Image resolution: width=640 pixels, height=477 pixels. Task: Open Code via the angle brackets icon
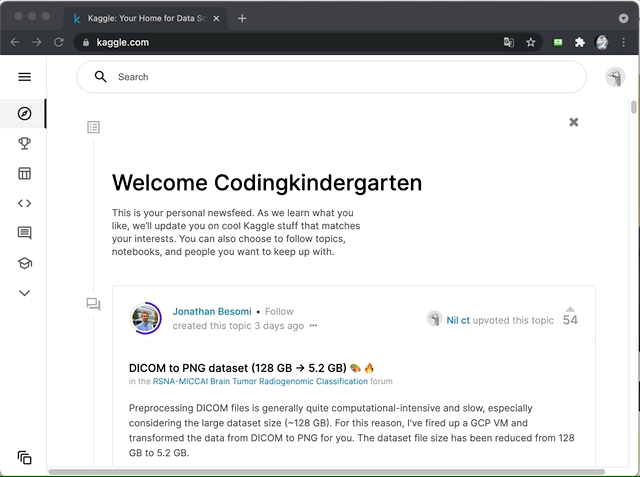pos(24,203)
